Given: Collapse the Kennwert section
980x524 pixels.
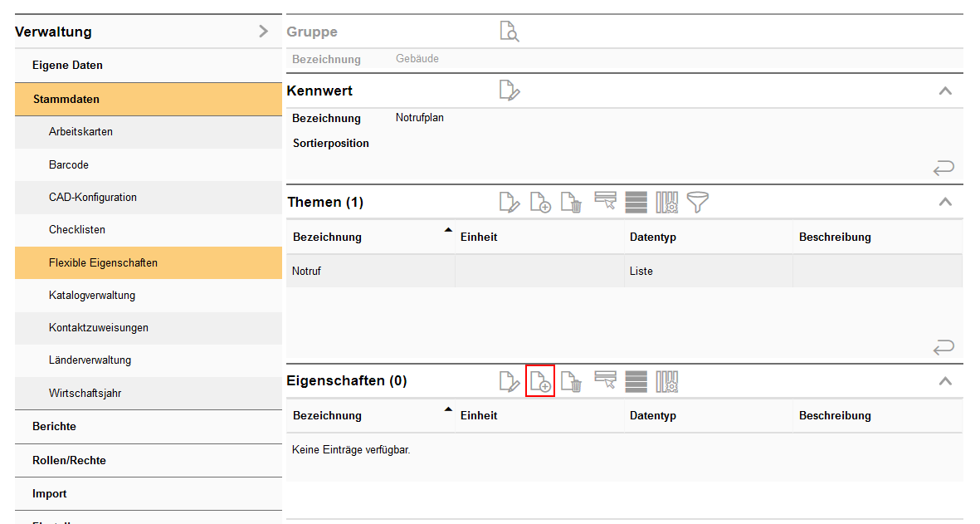Looking at the screenshot, I should 944,91.
